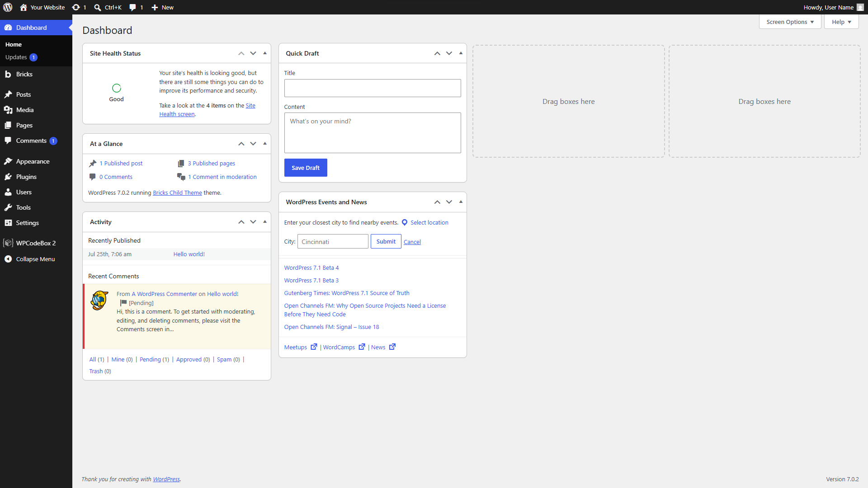This screenshot has width=868, height=488.
Task: Open the WordPress link in the footer
Action: click(166, 479)
